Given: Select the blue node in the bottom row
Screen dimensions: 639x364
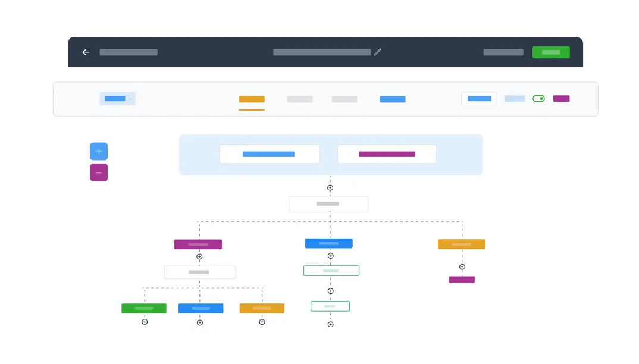Looking at the screenshot, I should pyautogui.click(x=201, y=308).
